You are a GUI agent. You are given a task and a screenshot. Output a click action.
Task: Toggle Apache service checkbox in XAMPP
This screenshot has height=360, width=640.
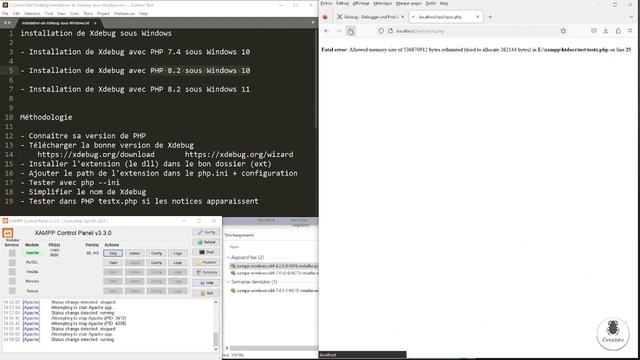12,253
